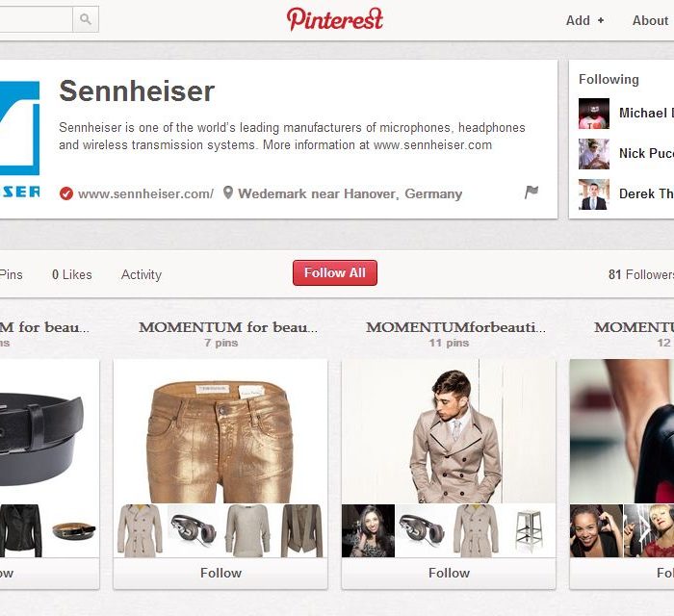Follow the 7 pins MOMENTUM board

click(x=220, y=573)
